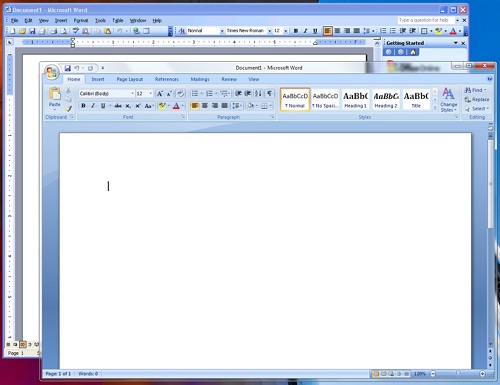The height and width of the screenshot is (385, 500).
Task: Click Replace in the Editing group
Action: [477, 99]
